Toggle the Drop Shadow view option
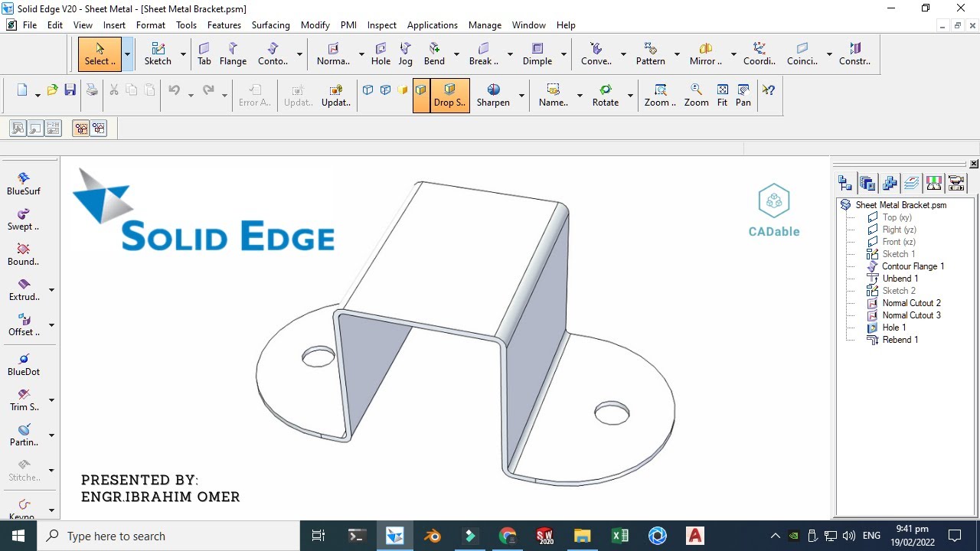 pyautogui.click(x=449, y=96)
